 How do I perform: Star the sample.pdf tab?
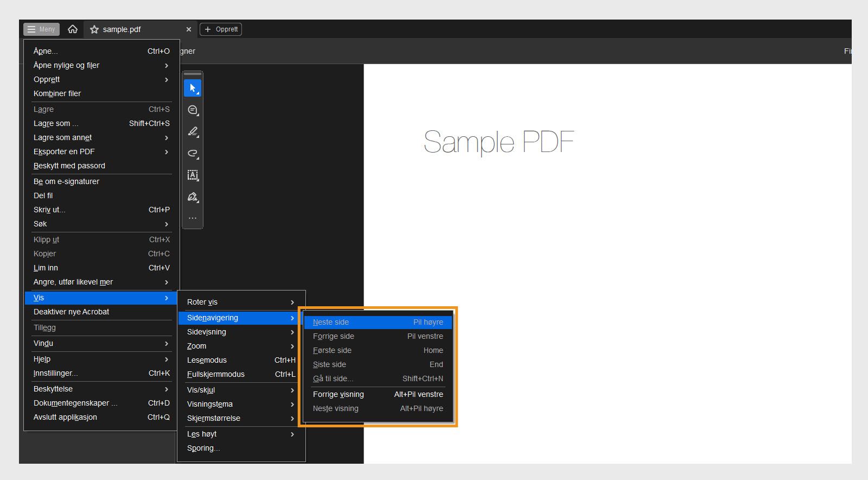(94, 29)
